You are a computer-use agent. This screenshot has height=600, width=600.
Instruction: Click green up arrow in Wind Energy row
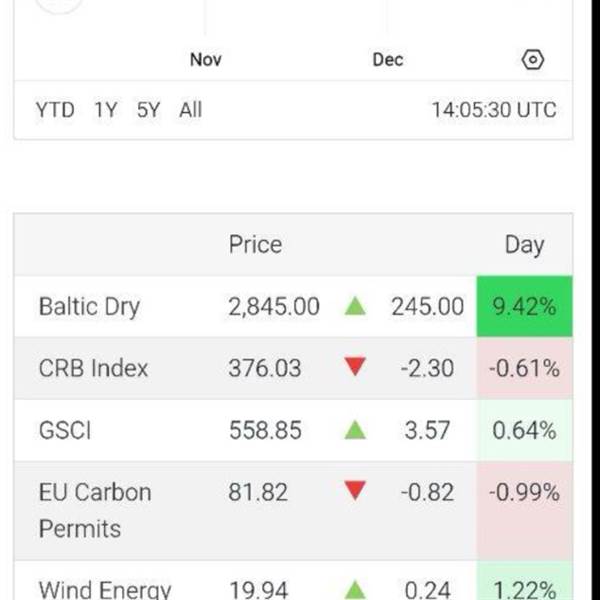[354, 590]
